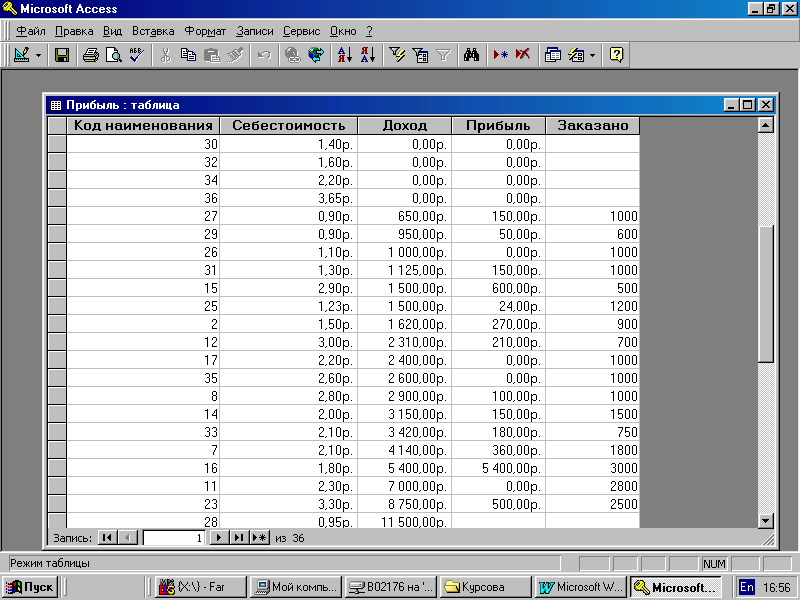Click the View (design) toolbar icon
800x600 pixels.
coord(21,55)
